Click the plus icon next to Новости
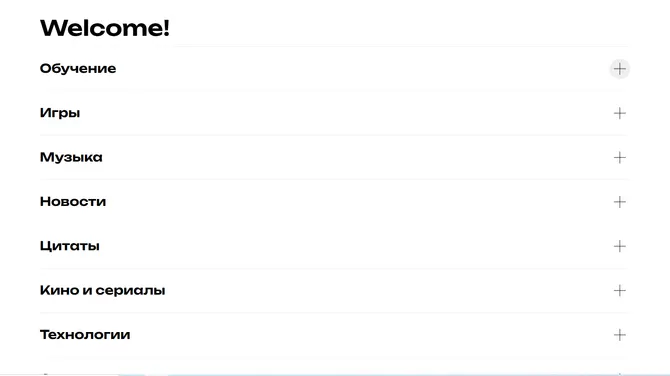Screen dimensions: 670x376 [620, 202]
